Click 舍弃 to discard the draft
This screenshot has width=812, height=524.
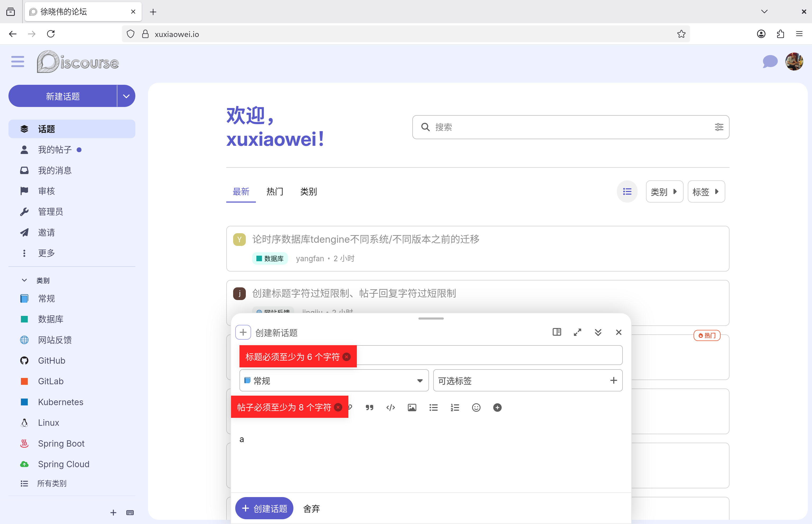coord(311,508)
